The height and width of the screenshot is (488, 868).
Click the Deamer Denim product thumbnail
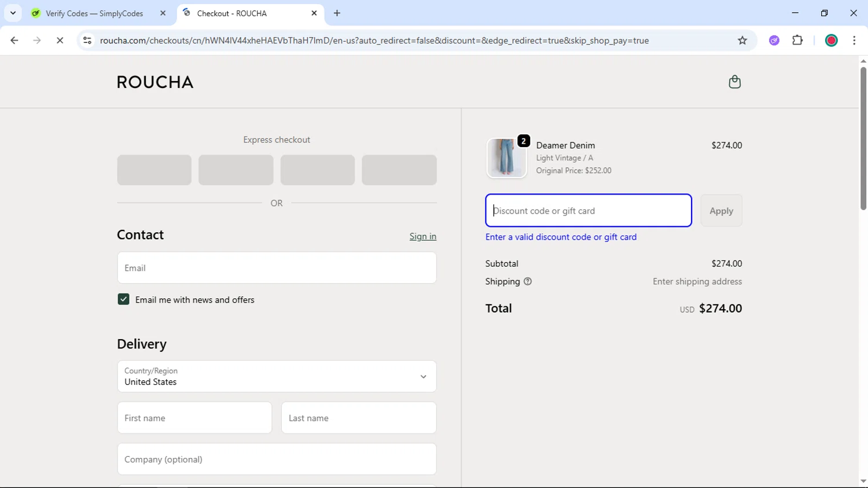click(506, 158)
